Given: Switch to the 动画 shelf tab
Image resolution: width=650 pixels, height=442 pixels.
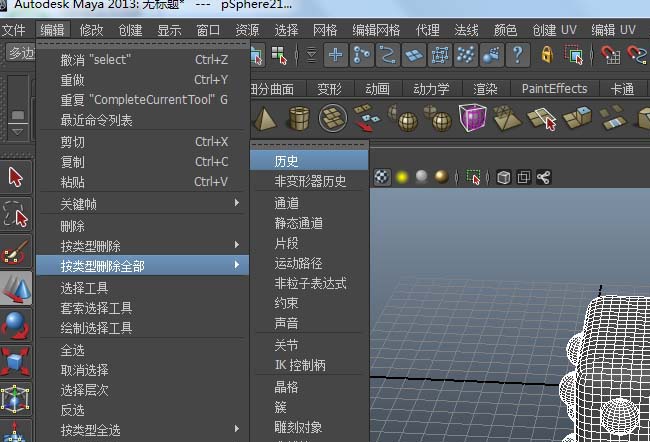Looking at the screenshot, I should click(x=377, y=89).
